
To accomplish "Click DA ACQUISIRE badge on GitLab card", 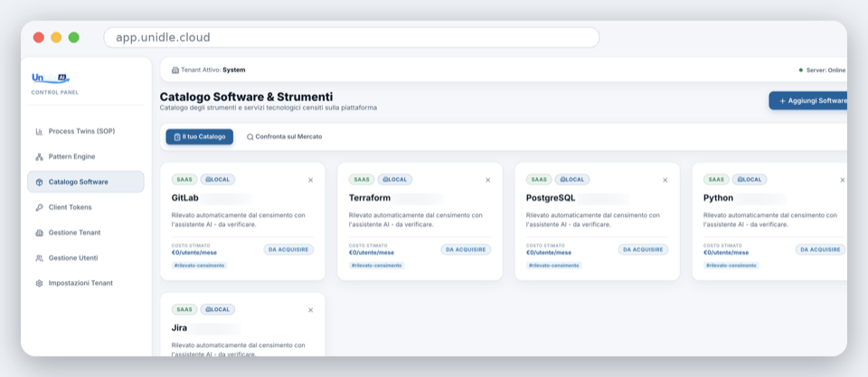I will point(288,250).
